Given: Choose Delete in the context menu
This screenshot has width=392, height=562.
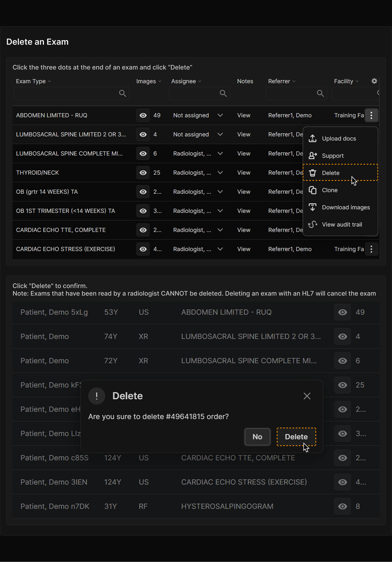Looking at the screenshot, I should pos(340,173).
